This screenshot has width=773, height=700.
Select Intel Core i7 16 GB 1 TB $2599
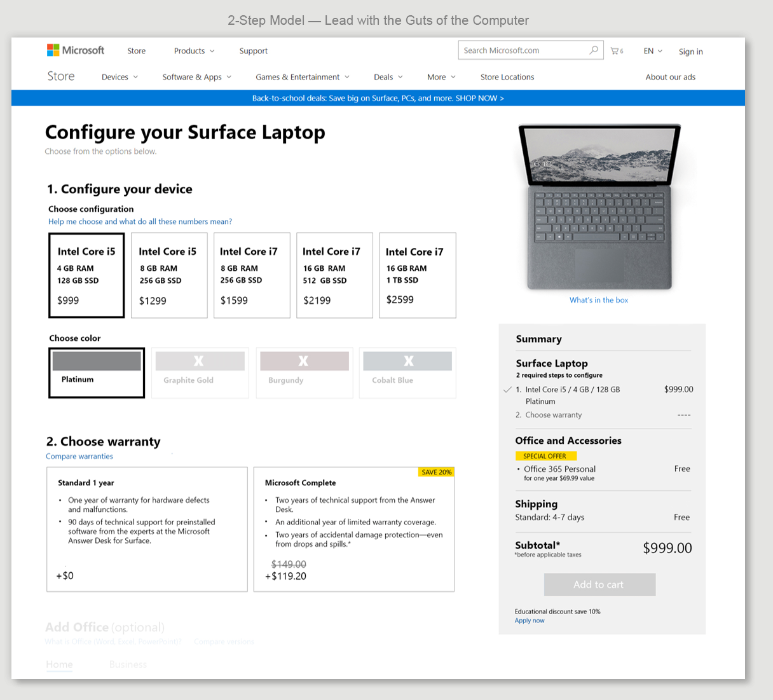coord(417,275)
